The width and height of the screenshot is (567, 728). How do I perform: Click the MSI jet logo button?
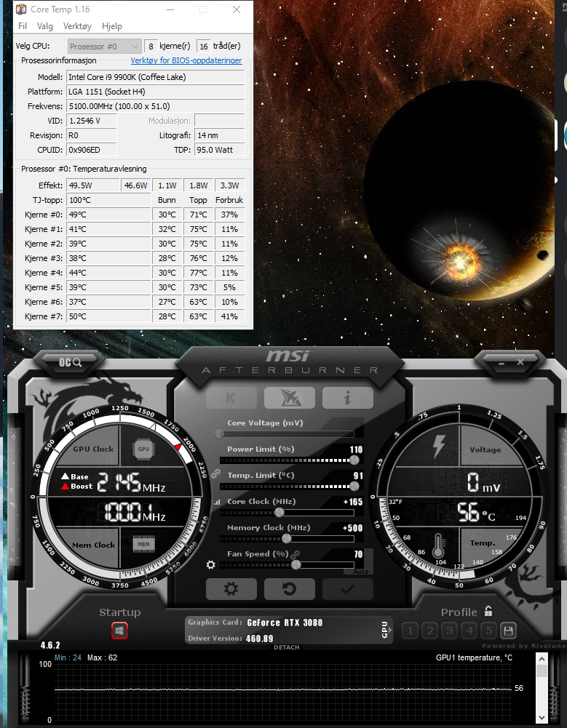[x=289, y=398]
